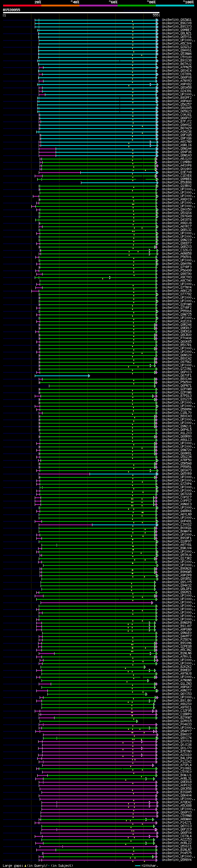
Task: Open hit UniRef100_B9S373
Action: point(177,26)
